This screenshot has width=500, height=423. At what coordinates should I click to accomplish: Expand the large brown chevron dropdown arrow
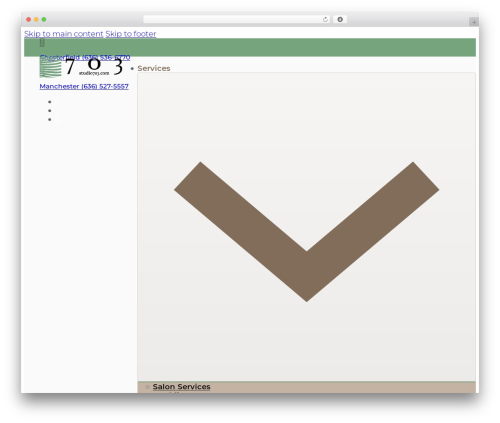coord(306,232)
